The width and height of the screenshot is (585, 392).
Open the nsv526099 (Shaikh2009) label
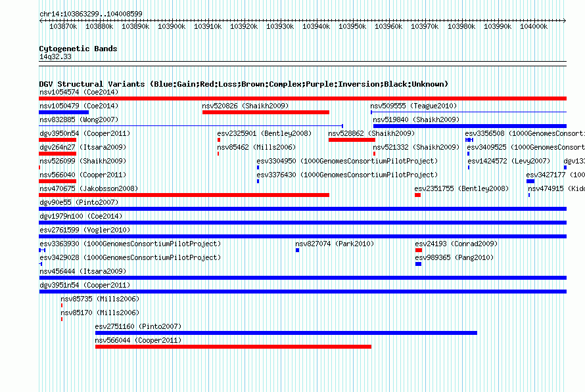click(x=83, y=161)
